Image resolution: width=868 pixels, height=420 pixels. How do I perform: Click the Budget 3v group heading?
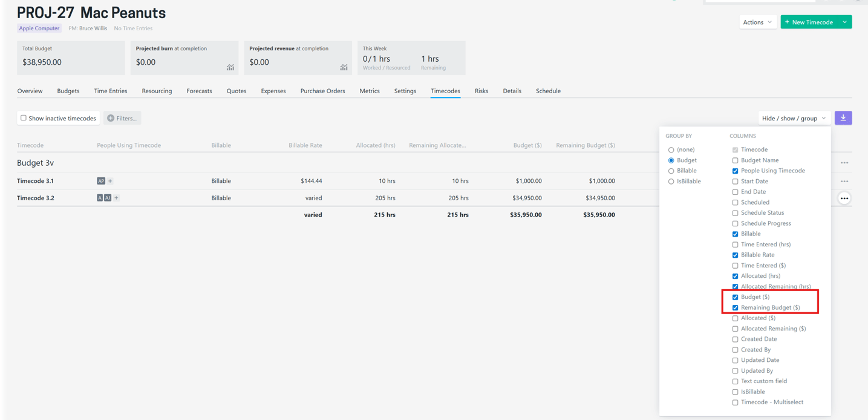pyautogui.click(x=36, y=163)
